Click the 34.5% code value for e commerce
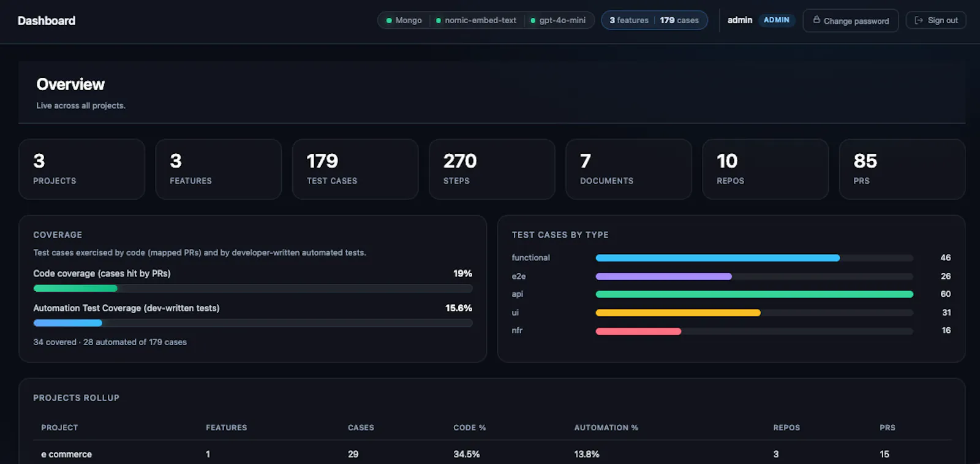The width and height of the screenshot is (980, 464). 467,454
